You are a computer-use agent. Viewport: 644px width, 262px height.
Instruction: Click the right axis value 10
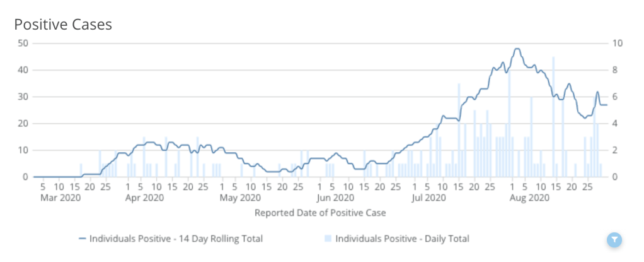(x=618, y=43)
